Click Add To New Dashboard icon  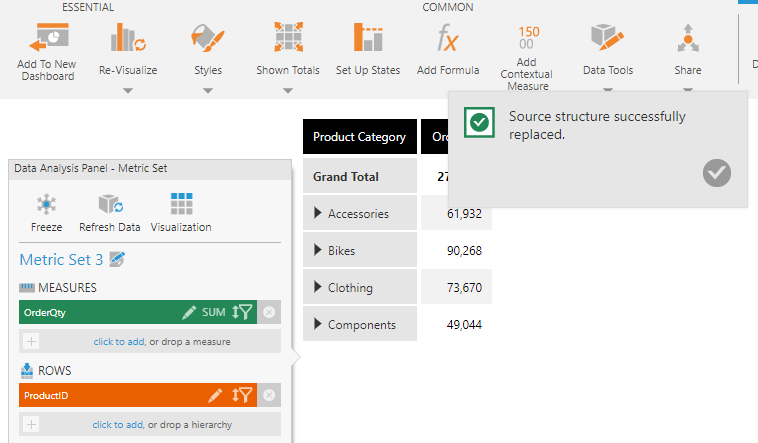point(46,39)
